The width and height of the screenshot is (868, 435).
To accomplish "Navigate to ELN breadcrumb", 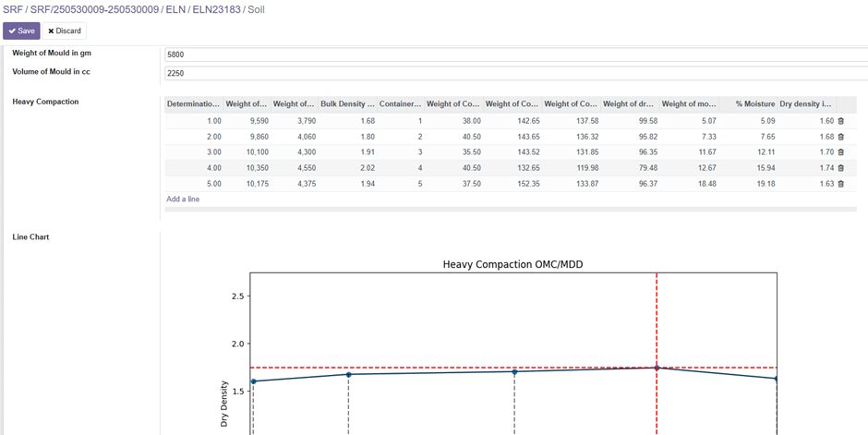I will 175,10.
